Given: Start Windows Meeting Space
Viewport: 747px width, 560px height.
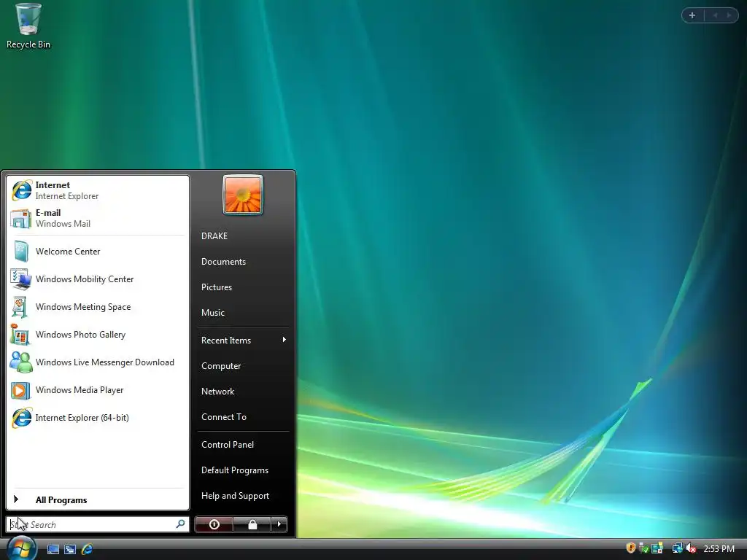Looking at the screenshot, I should [98, 307].
